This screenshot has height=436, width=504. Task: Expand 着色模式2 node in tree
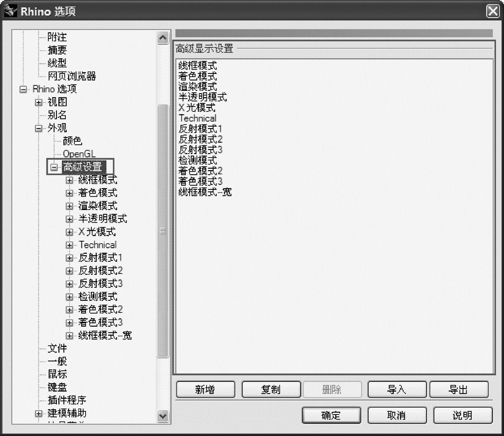[69, 310]
